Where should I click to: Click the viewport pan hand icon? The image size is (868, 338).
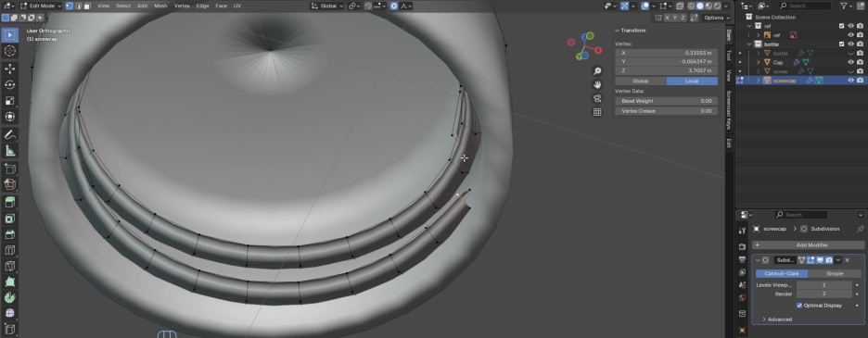point(597,84)
